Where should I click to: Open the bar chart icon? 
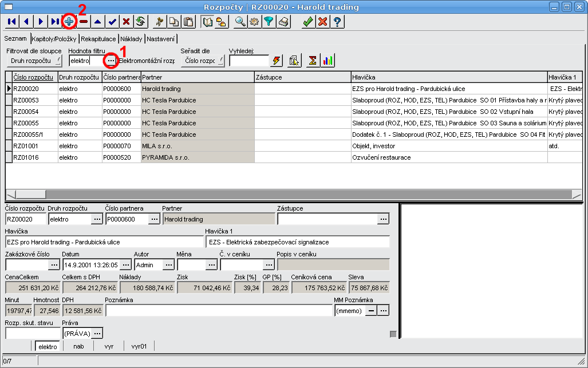[x=327, y=61]
